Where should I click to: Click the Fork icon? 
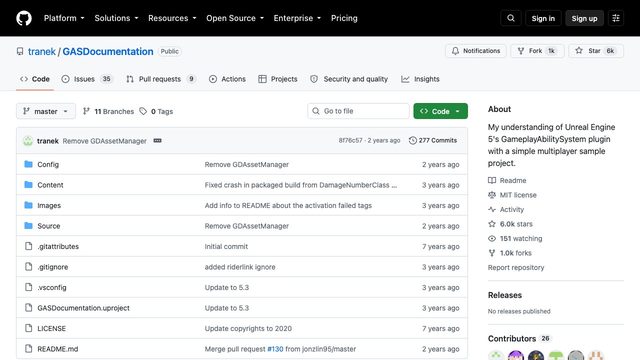521,51
